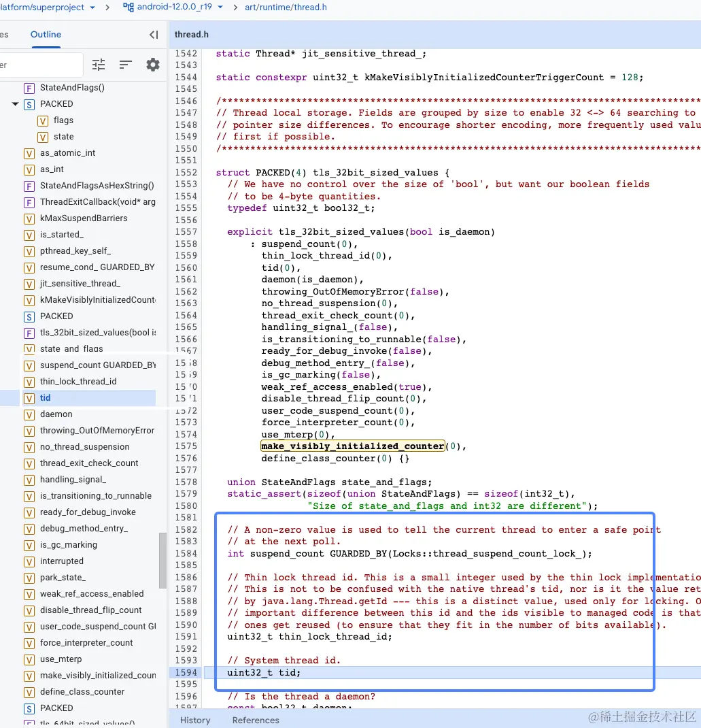Select is_started_ in outline
701x728 pixels.
point(62,235)
